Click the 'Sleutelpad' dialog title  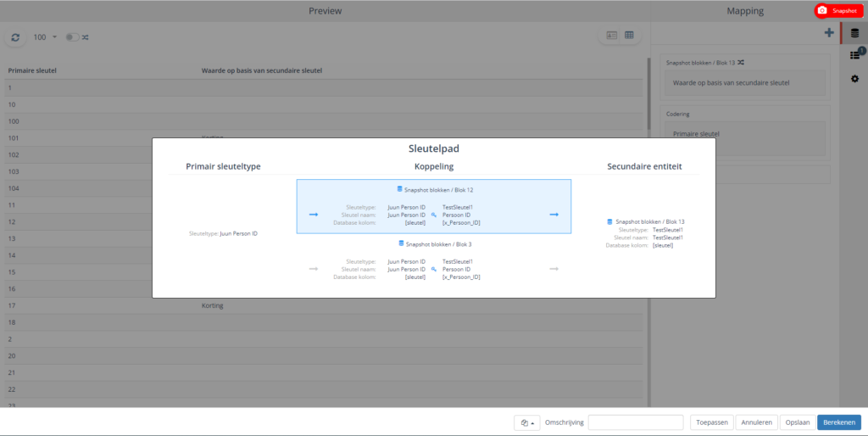click(433, 148)
